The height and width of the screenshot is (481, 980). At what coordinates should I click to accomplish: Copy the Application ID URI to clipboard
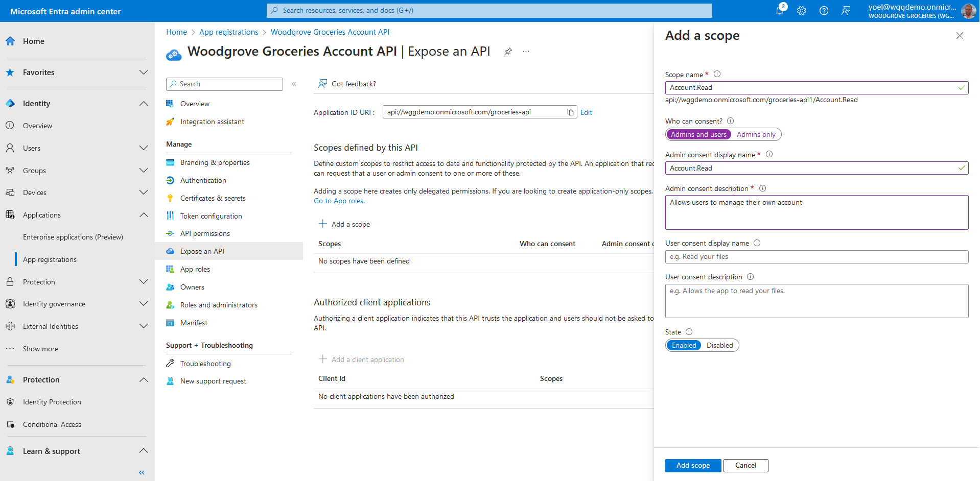570,112
